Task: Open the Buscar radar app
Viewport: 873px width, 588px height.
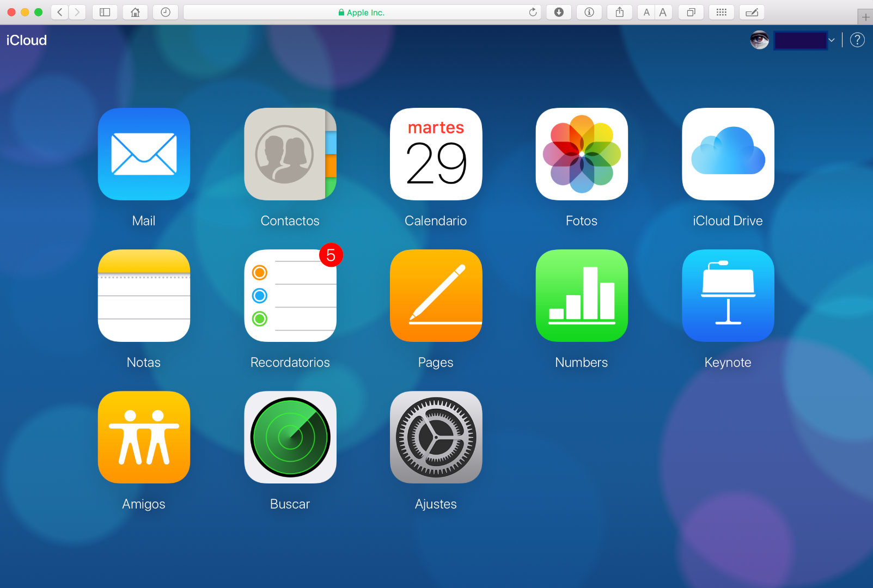Action: coord(290,437)
